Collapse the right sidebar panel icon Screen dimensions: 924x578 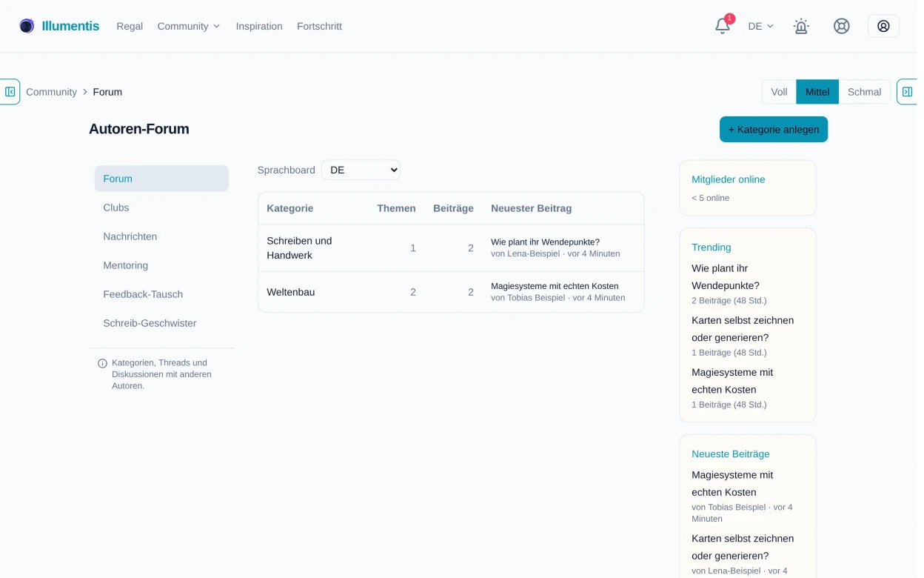pyautogui.click(x=907, y=92)
